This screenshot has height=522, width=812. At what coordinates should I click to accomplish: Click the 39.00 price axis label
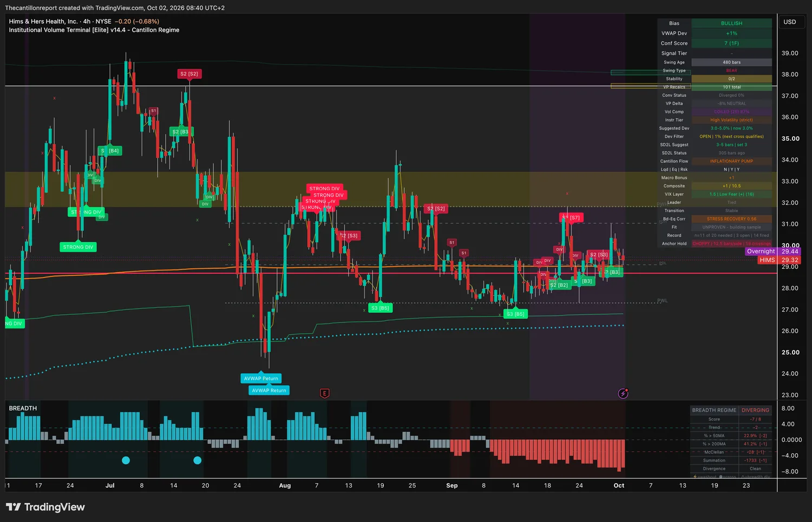click(790, 53)
